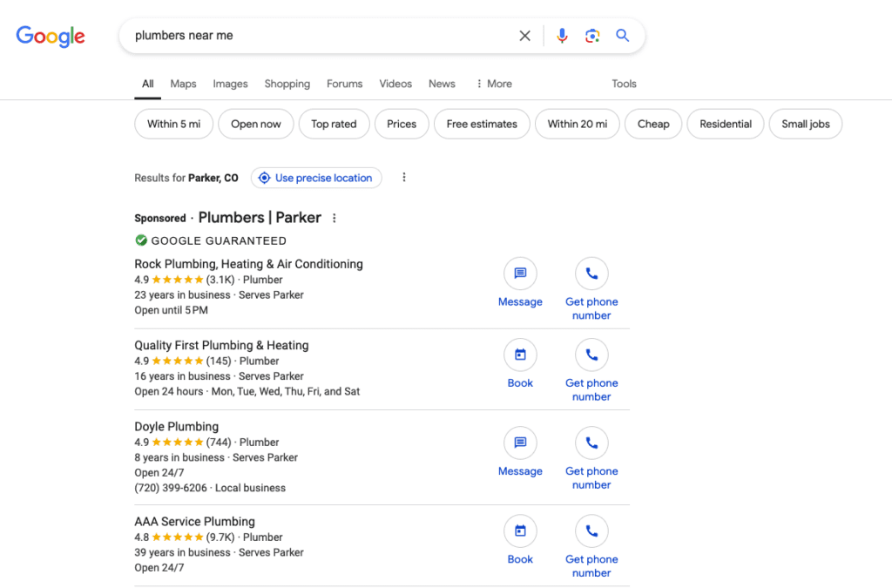Switch to the Videos tab
The width and height of the screenshot is (892, 588).
click(x=395, y=84)
